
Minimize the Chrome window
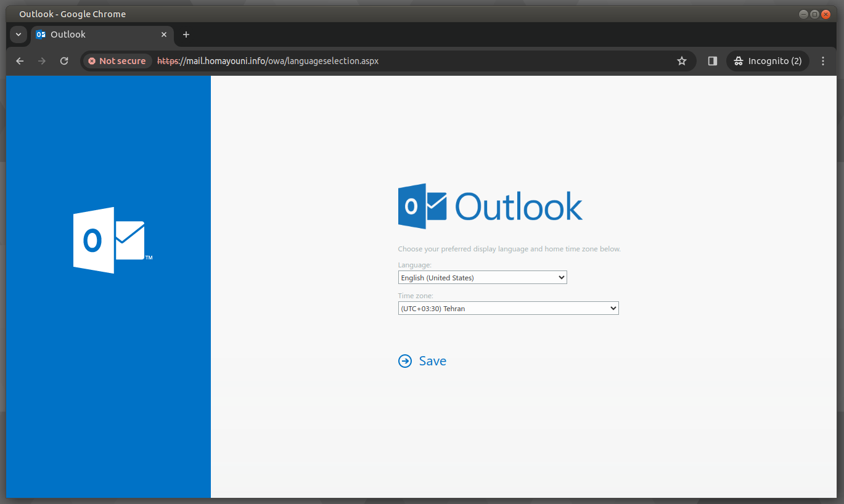pyautogui.click(x=803, y=14)
